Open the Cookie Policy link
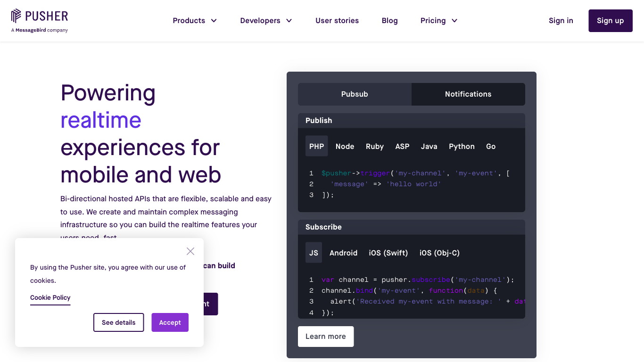 click(50, 298)
